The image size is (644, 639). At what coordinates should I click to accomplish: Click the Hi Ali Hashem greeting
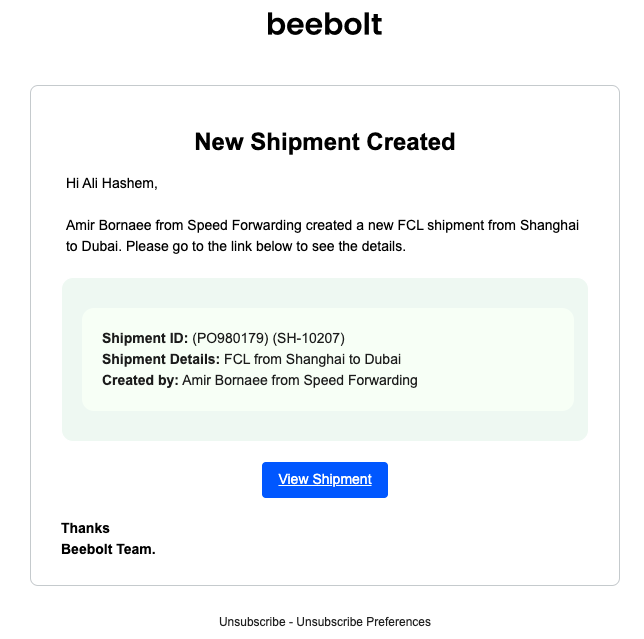112,183
